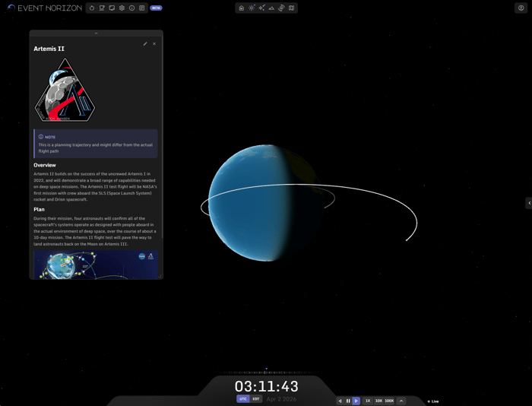Click the timeline tick ruler
Viewport: 532px width, 406px height.
pyautogui.click(x=266, y=373)
